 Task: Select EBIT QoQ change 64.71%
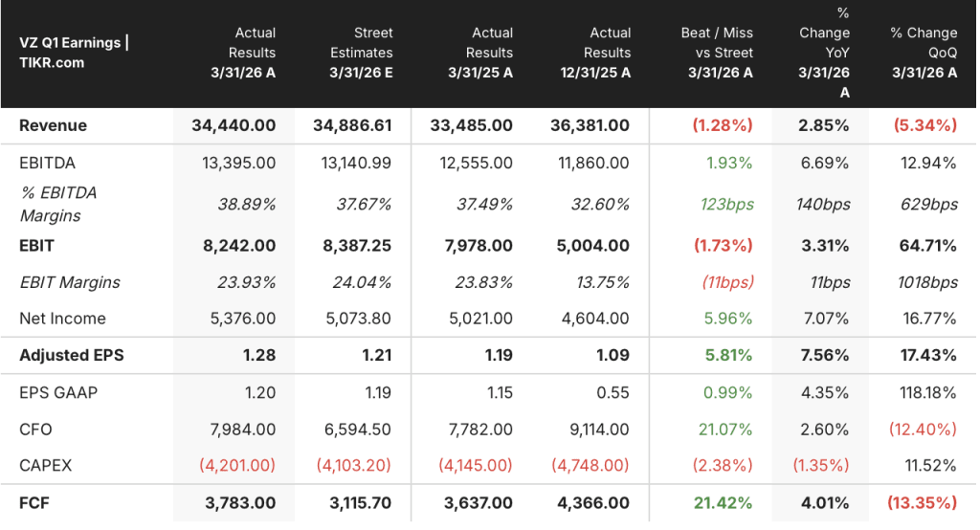[x=928, y=246]
